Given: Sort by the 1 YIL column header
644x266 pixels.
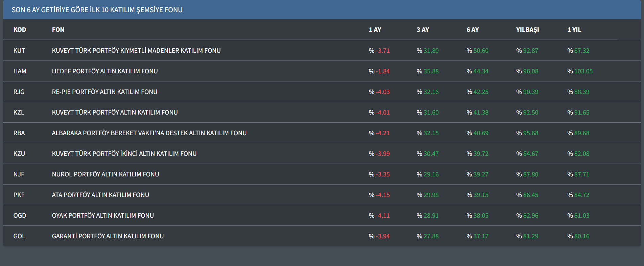Looking at the screenshot, I should click(574, 30).
